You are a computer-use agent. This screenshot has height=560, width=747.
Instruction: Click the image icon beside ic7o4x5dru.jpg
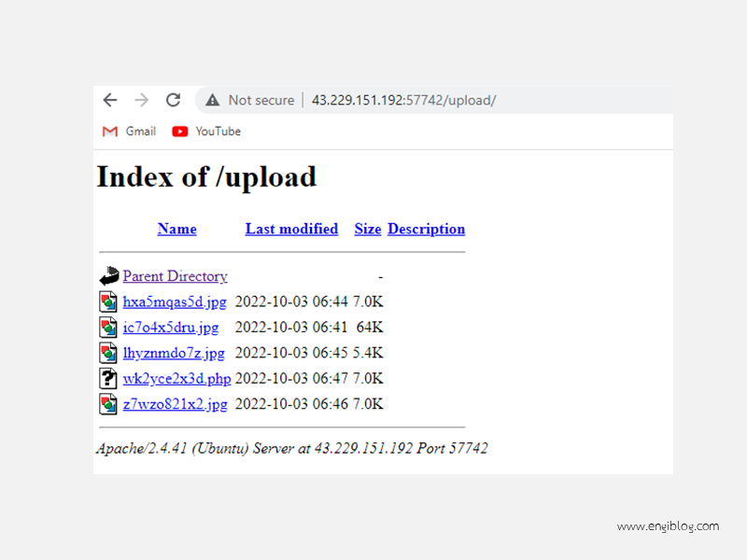108,328
